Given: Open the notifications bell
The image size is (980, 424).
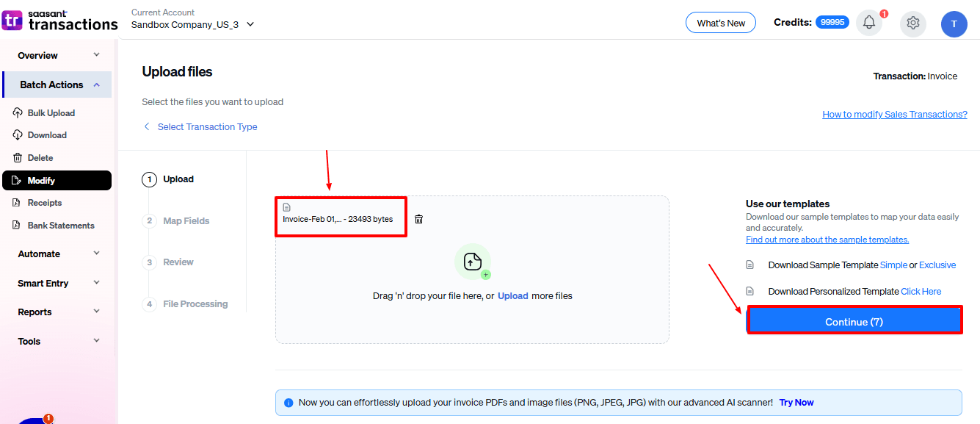Looking at the screenshot, I should click(868, 23).
